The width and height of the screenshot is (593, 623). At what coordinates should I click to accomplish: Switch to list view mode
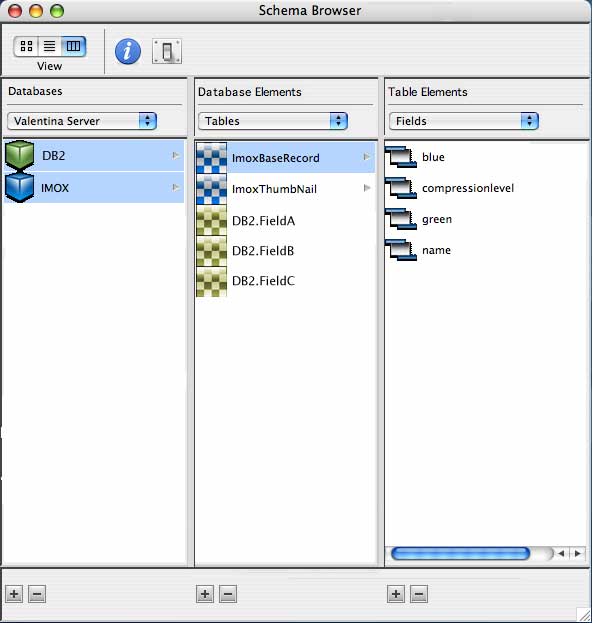pos(49,46)
